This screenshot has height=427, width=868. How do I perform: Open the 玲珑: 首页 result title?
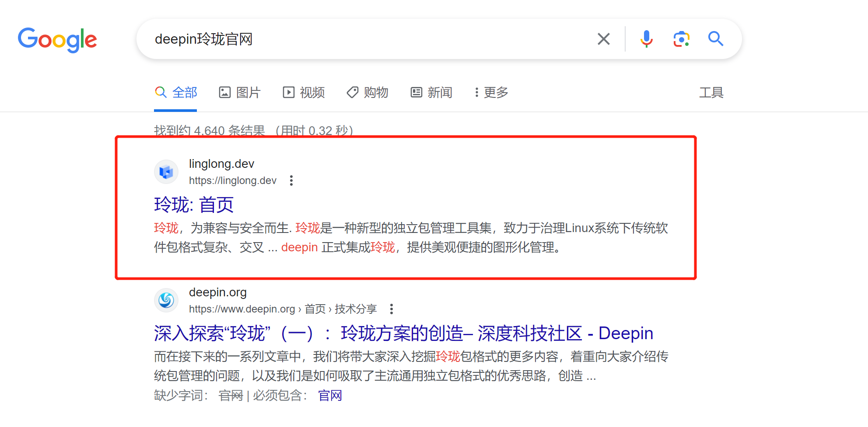click(x=194, y=205)
